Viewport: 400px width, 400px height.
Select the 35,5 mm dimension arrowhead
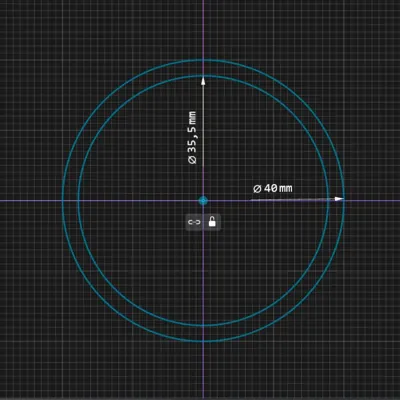(x=203, y=81)
